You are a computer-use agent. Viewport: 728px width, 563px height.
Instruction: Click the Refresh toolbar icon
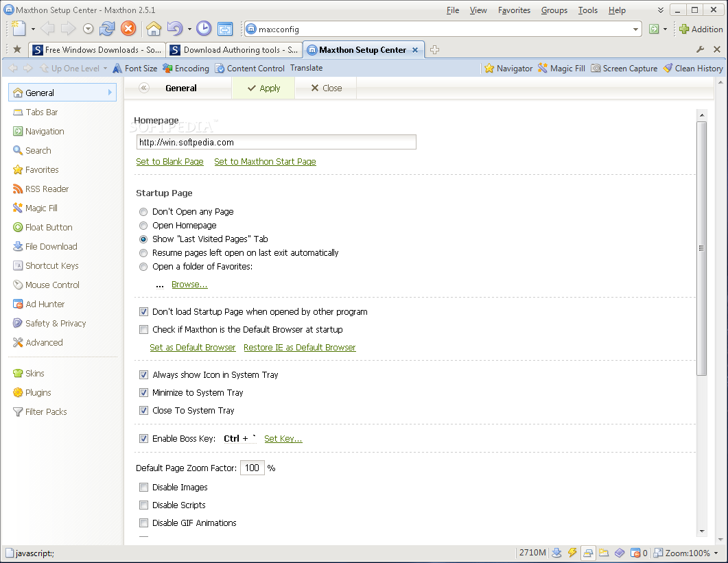pos(107,29)
